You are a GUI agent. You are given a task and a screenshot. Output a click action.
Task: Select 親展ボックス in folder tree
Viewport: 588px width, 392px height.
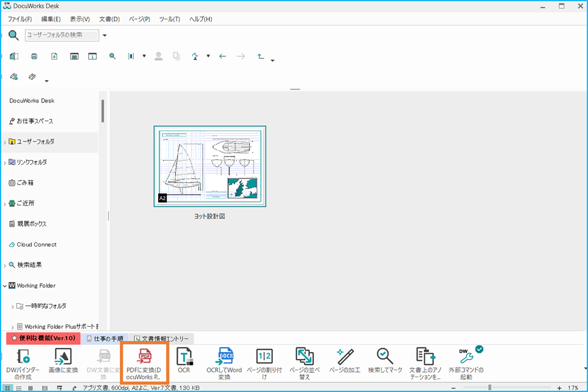(x=28, y=224)
